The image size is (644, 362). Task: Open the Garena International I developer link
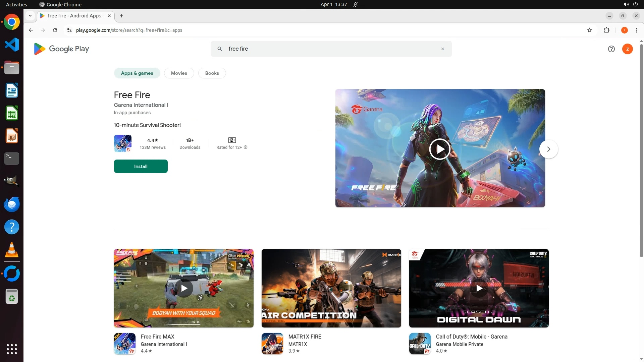point(141,105)
